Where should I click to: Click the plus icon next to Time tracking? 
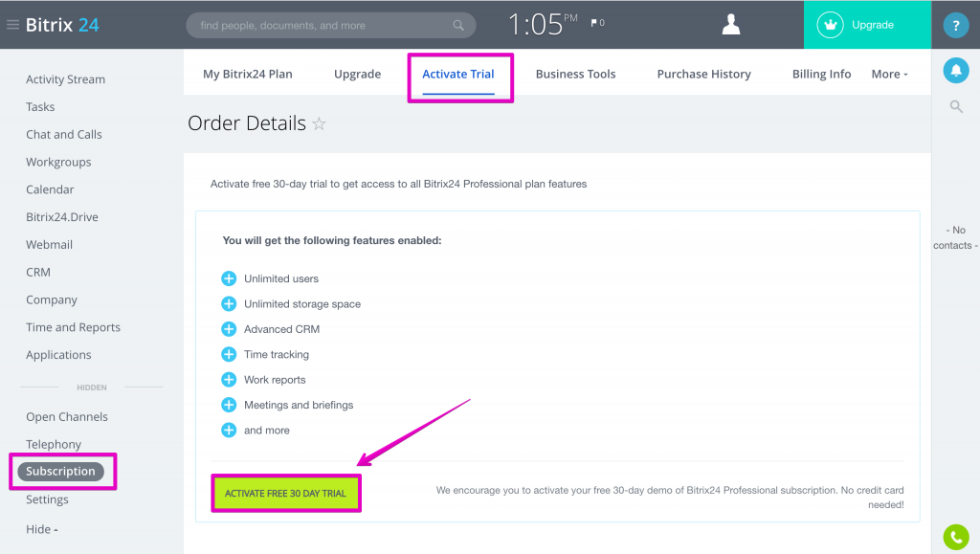click(229, 354)
